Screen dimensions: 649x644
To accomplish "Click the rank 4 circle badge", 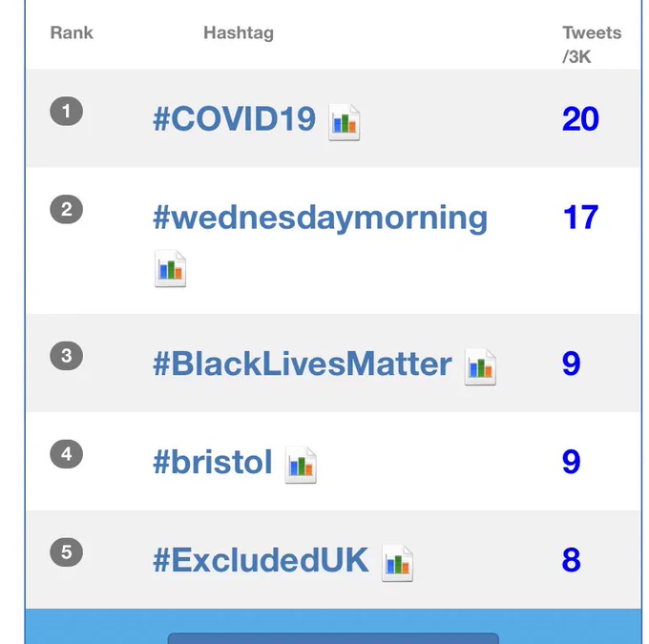I will coord(66,453).
